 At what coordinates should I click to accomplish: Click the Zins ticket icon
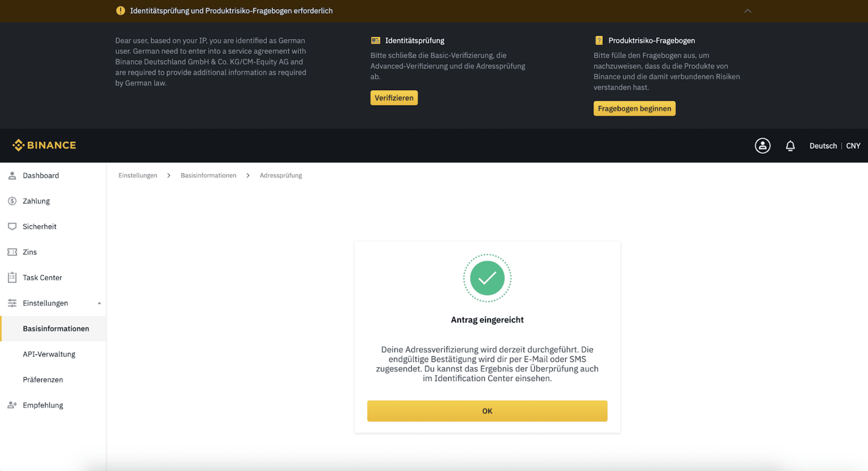[x=12, y=252]
